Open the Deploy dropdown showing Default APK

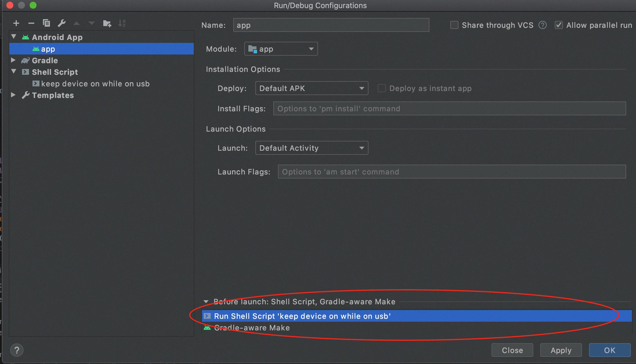tap(312, 88)
